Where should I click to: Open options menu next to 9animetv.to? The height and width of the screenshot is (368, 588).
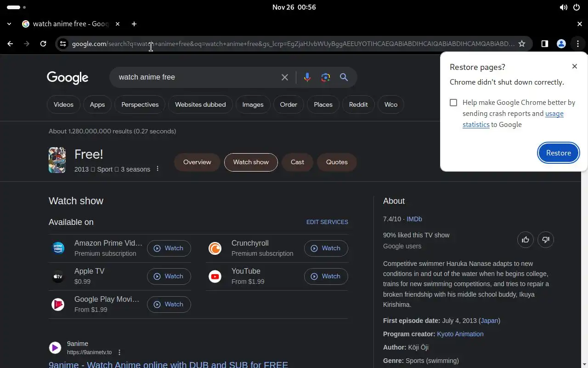(119, 352)
